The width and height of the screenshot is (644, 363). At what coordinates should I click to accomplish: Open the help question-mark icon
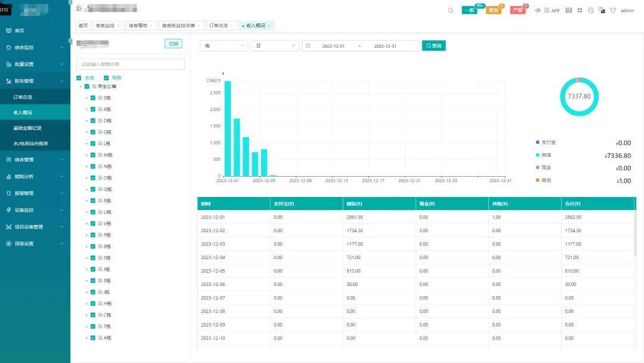[x=590, y=10]
